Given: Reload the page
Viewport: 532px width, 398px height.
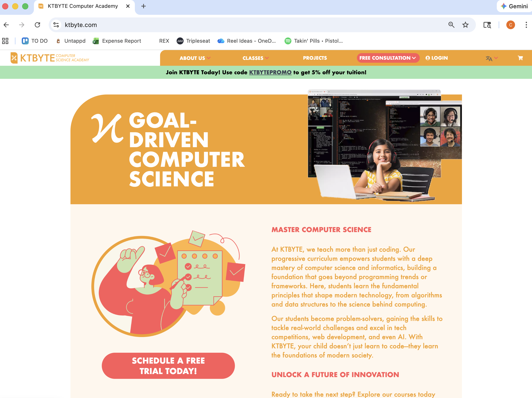Looking at the screenshot, I should (37, 25).
